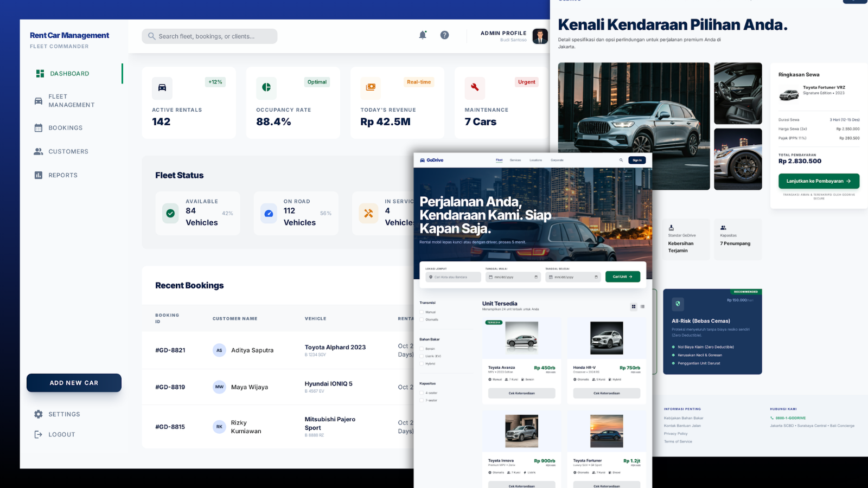Image resolution: width=868 pixels, height=488 pixels.
Task: Open booking #GD-8821
Action: 170,350
